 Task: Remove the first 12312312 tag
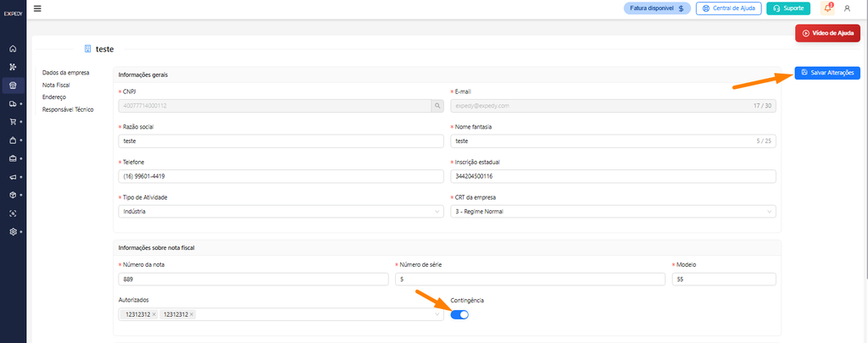pyautogui.click(x=154, y=314)
